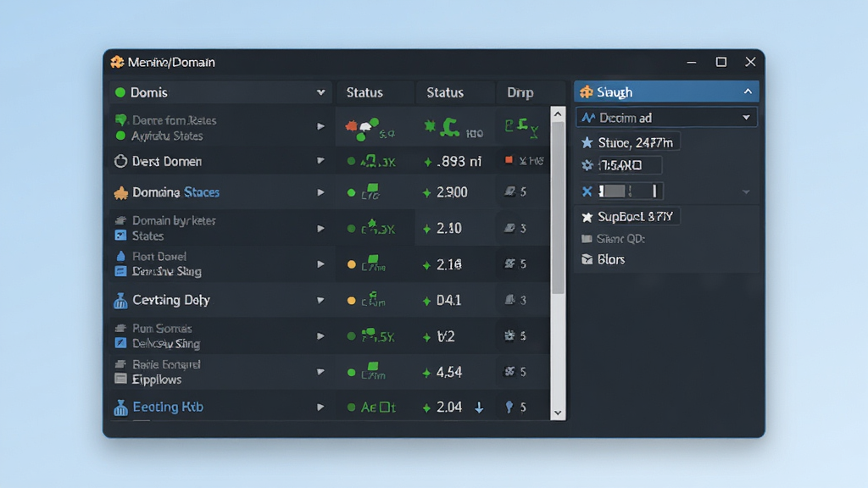
Task: Click the Sitenc QD entry
Action: pyautogui.click(x=614, y=238)
